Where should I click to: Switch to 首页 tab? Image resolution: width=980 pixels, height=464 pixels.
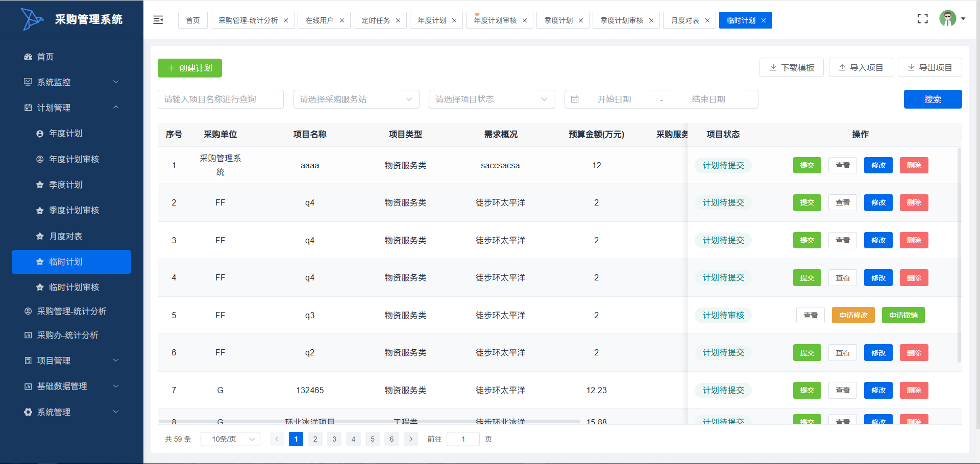(x=193, y=20)
